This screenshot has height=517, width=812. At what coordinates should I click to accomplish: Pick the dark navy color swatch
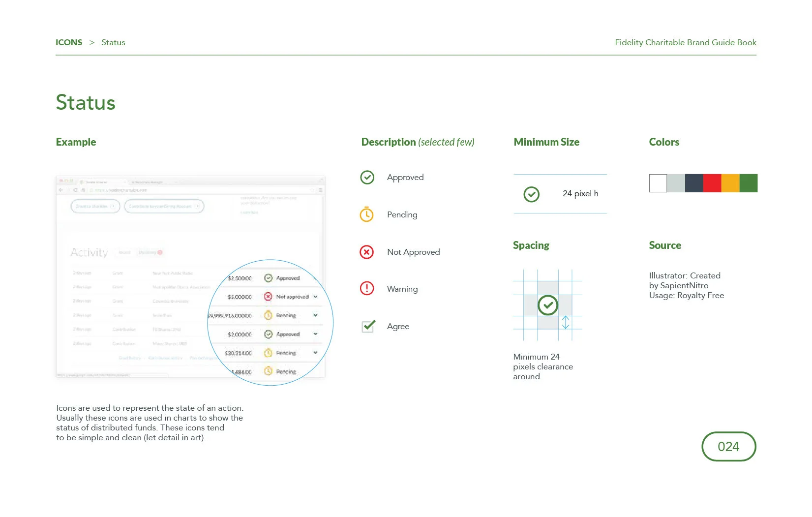coord(694,183)
